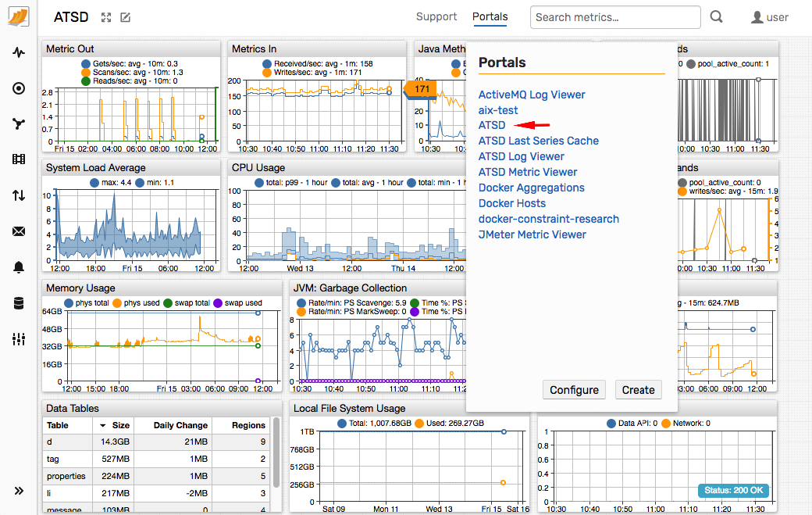Click the Data Tables vertical scrollbar
812x515 pixels.
[x=276, y=452]
